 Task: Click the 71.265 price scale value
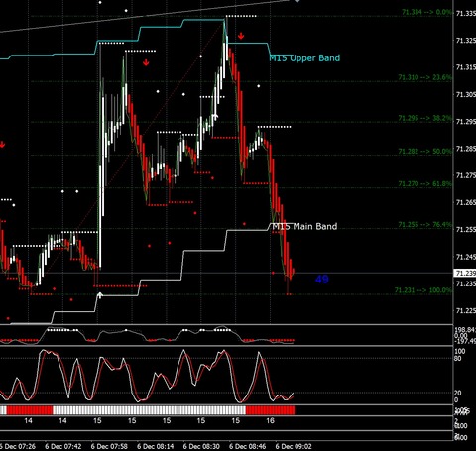466,202
